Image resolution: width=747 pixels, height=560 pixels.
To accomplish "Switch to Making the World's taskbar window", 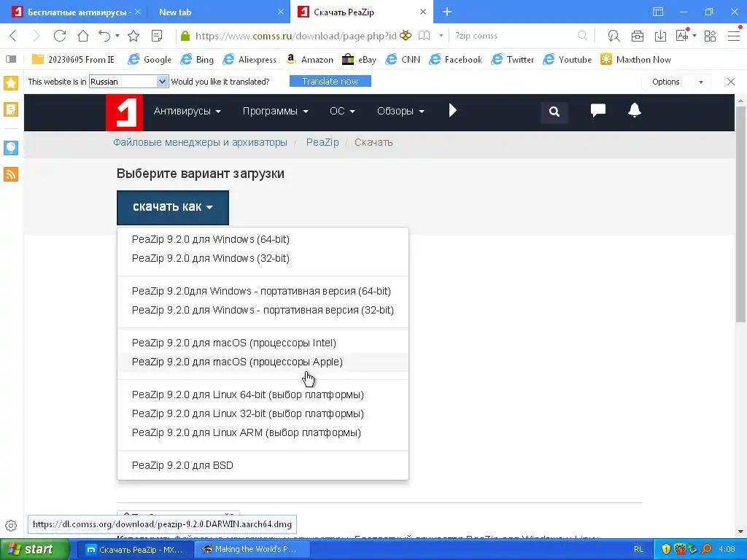I will click(252, 549).
